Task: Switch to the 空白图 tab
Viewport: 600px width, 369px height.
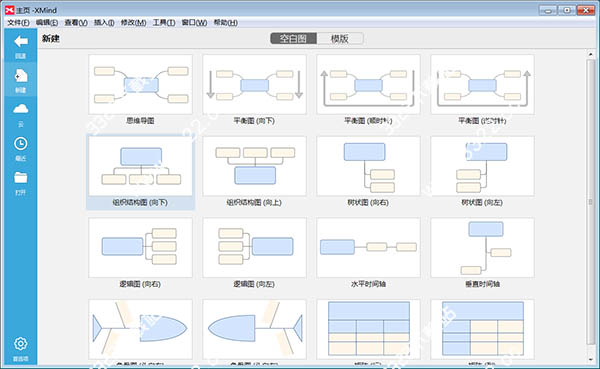Action: pyautogui.click(x=293, y=39)
